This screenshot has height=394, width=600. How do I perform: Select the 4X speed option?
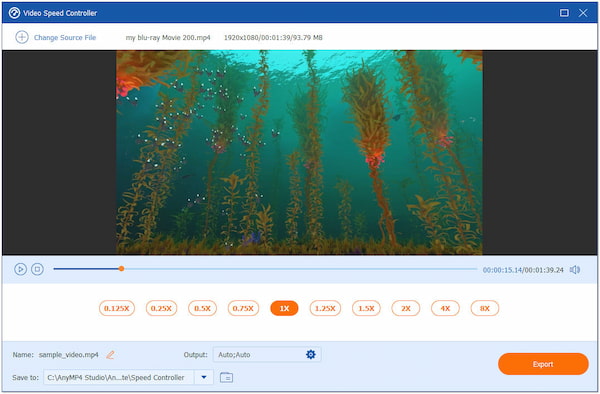445,308
